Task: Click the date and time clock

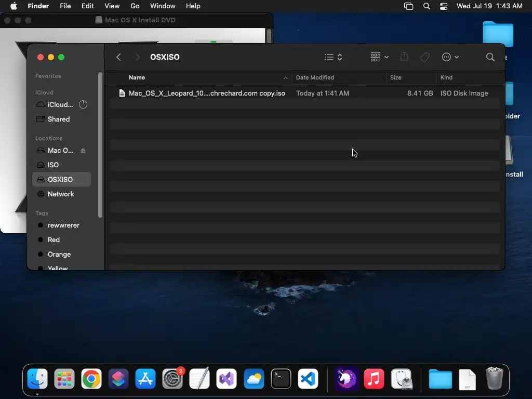Action: (489, 6)
